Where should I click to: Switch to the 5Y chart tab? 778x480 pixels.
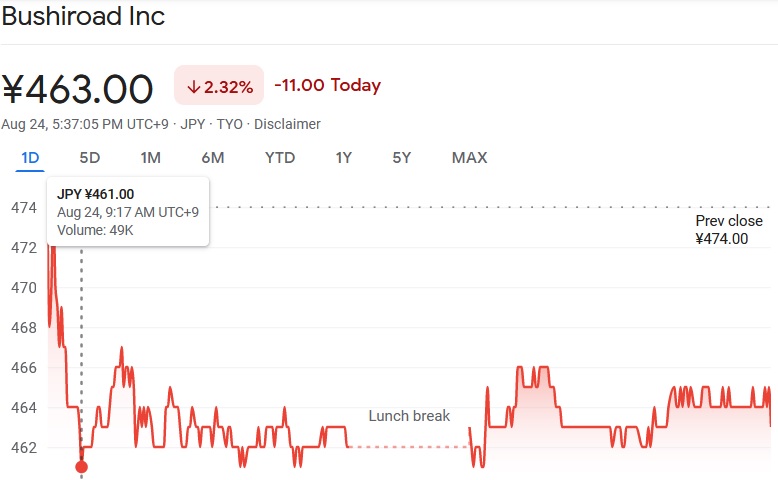click(x=401, y=158)
